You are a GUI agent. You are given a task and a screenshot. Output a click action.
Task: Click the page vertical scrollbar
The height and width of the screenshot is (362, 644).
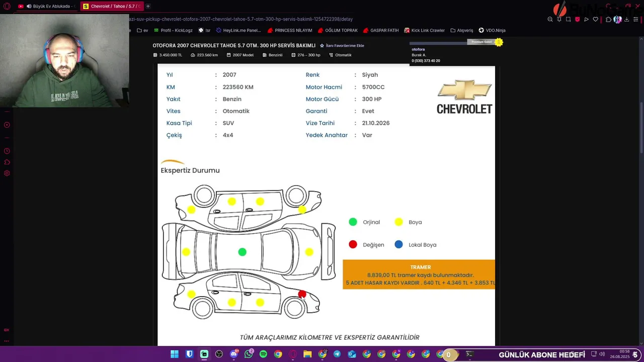pyautogui.click(x=641, y=128)
